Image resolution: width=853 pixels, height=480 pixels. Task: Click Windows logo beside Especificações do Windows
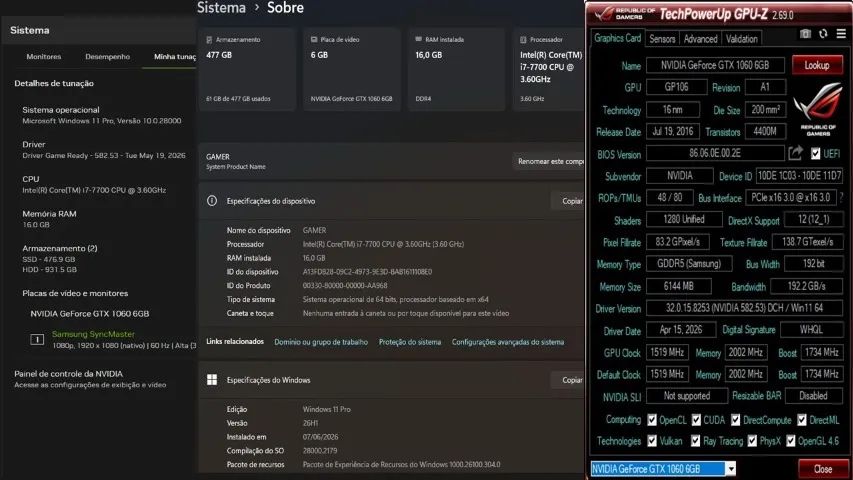point(212,380)
